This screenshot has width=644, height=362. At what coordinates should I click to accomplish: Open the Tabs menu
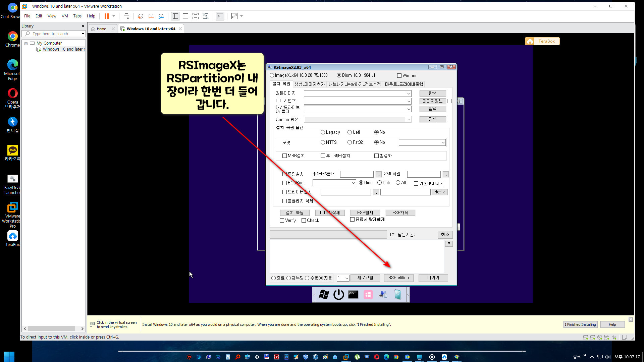click(x=77, y=16)
